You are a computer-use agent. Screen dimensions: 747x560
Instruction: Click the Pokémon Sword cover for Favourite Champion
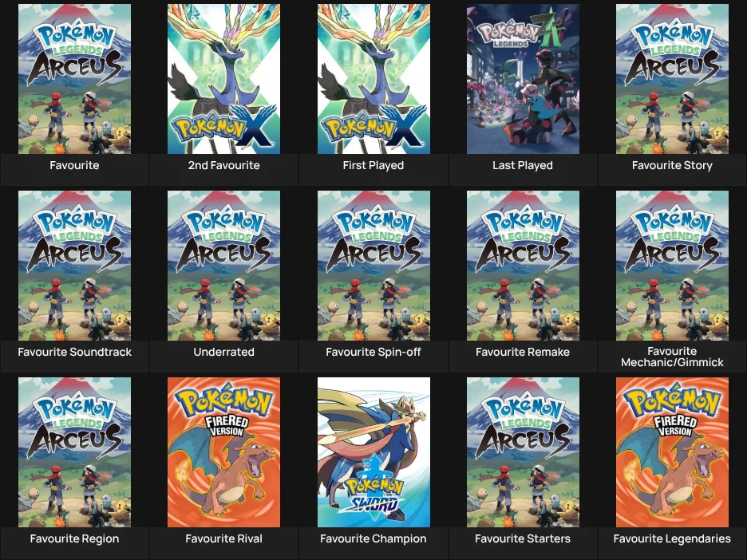click(x=373, y=452)
